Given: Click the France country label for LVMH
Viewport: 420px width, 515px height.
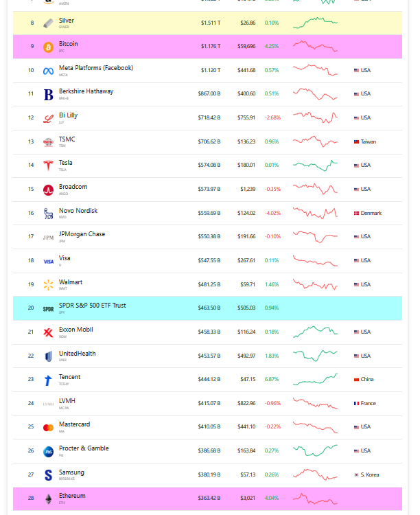Looking at the screenshot, I should (x=368, y=404).
